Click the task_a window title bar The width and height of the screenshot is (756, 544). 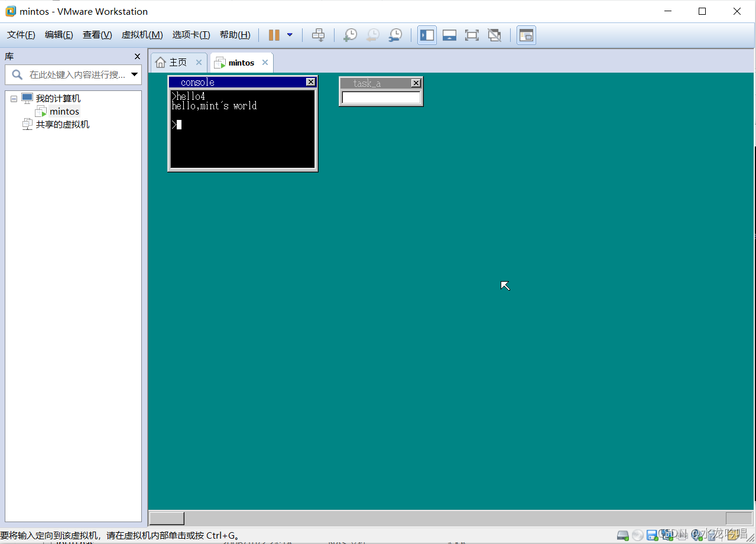click(x=381, y=83)
